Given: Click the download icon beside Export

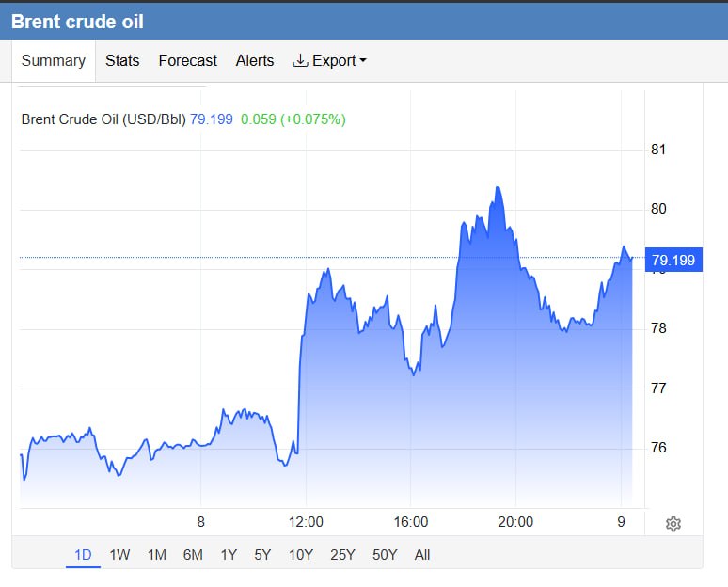Looking at the screenshot, I should point(300,60).
